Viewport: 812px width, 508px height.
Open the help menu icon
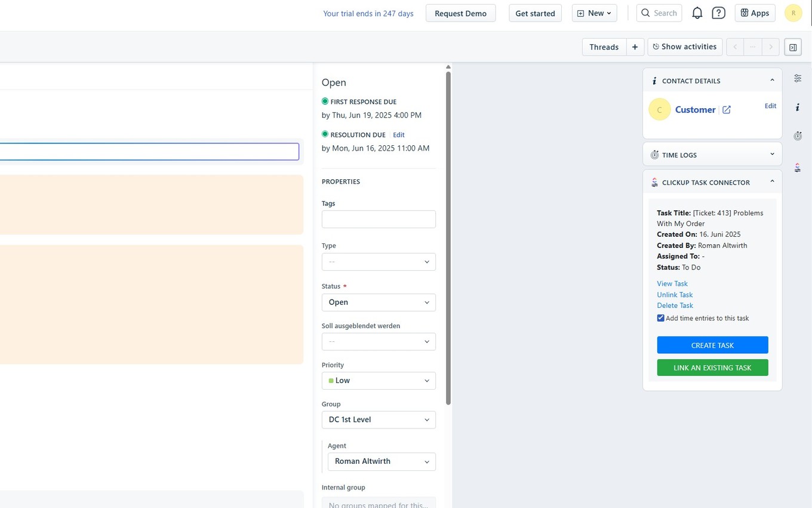[x=718, y=13]
